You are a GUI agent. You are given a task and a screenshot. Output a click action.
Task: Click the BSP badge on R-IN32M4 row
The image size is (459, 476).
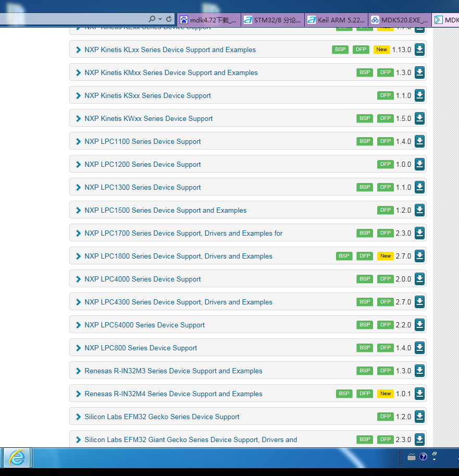coord(344,394)
